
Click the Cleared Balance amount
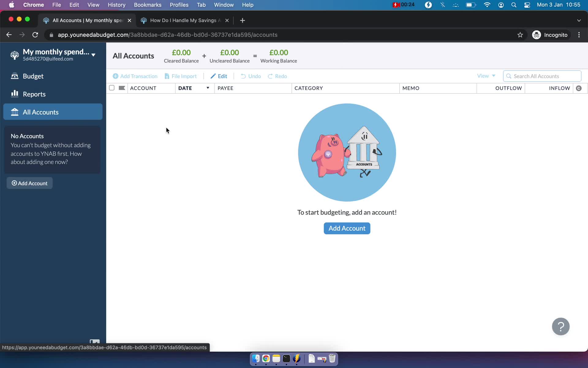click(181, 52)
